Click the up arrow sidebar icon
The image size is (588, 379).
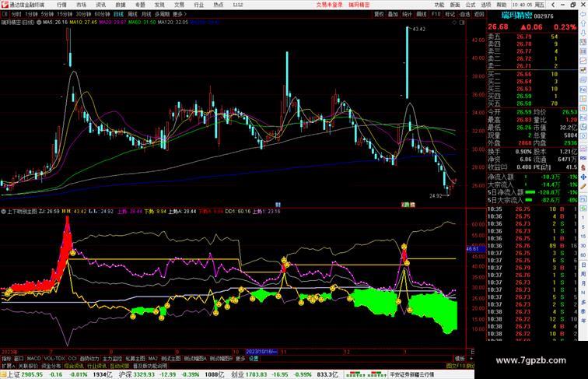click(x=583, y=23)
